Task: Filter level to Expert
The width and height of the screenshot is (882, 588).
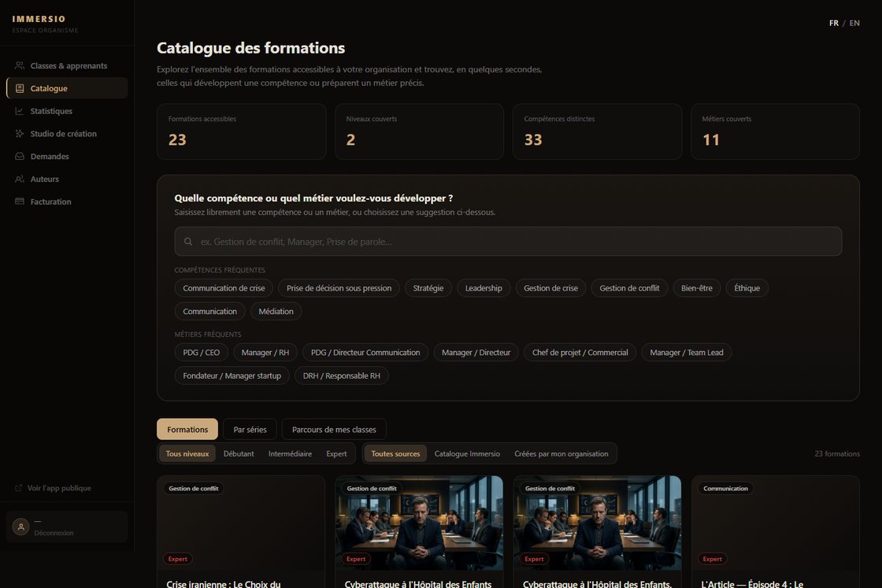Action: 336,453
